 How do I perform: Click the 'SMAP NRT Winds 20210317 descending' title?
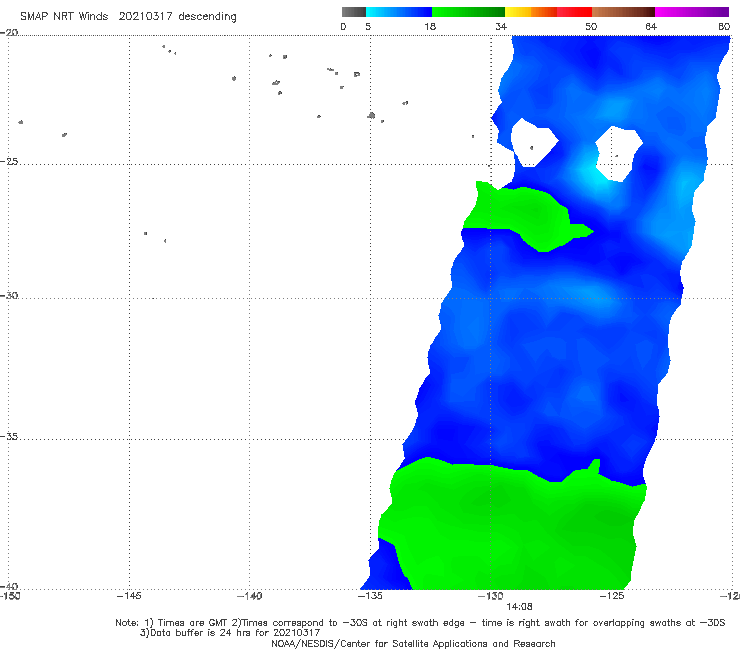[x=128, y=16]
